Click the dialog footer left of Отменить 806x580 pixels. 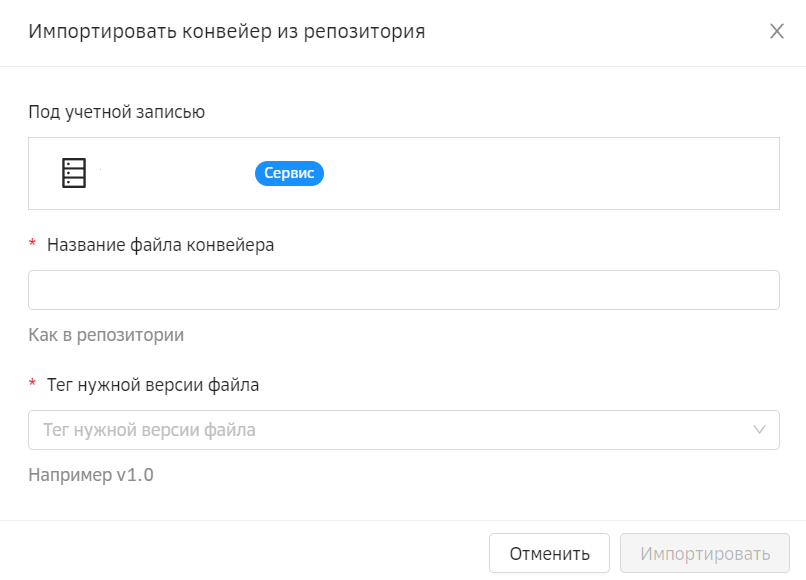(x=250, y=553)
